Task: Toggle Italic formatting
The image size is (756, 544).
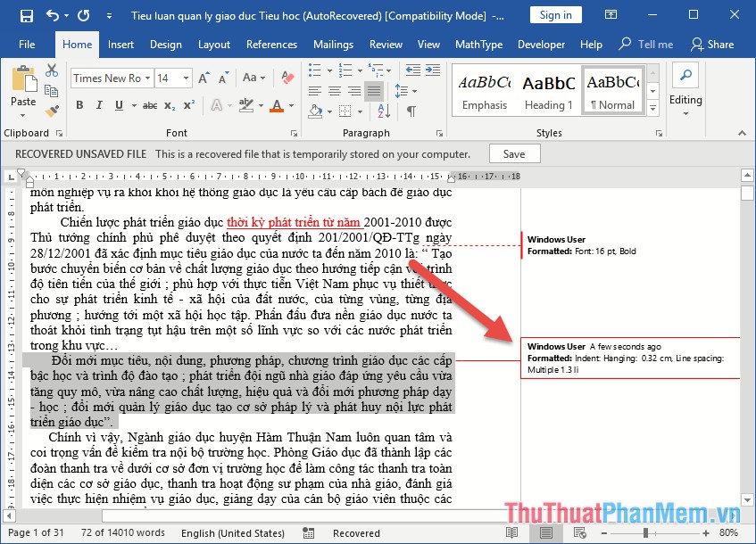Action: [x=99, y=105]
